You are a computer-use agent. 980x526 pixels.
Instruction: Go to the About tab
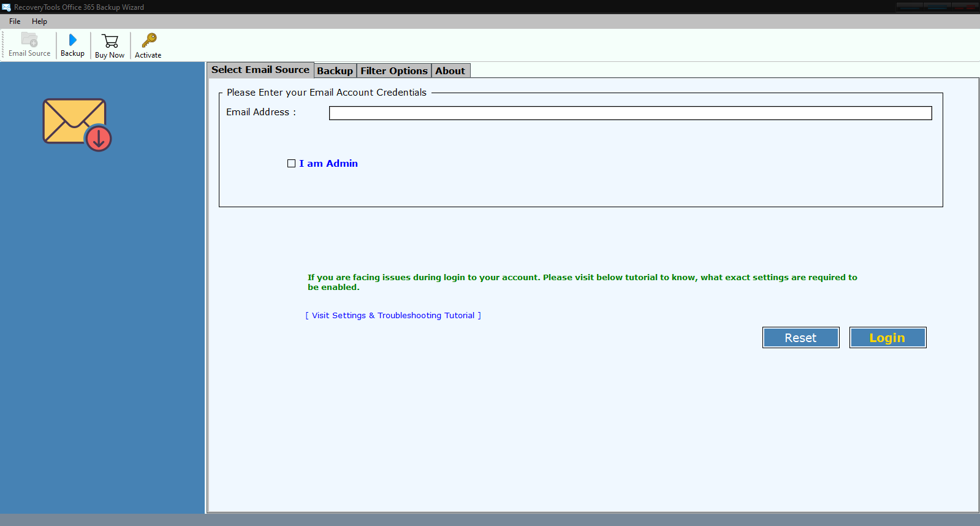coord(450,71)
